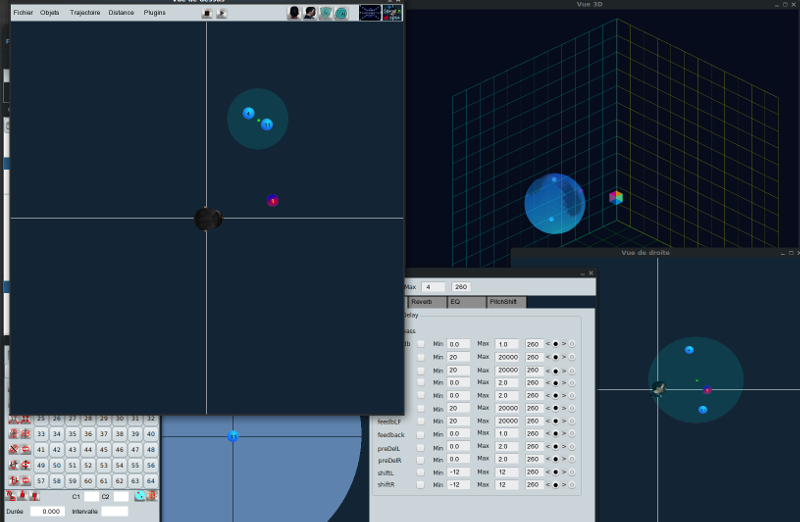800x522 pixels.
Task: Select the cyan circle icon beside C2
Action: pyautogui.click(x=140, y=496)
